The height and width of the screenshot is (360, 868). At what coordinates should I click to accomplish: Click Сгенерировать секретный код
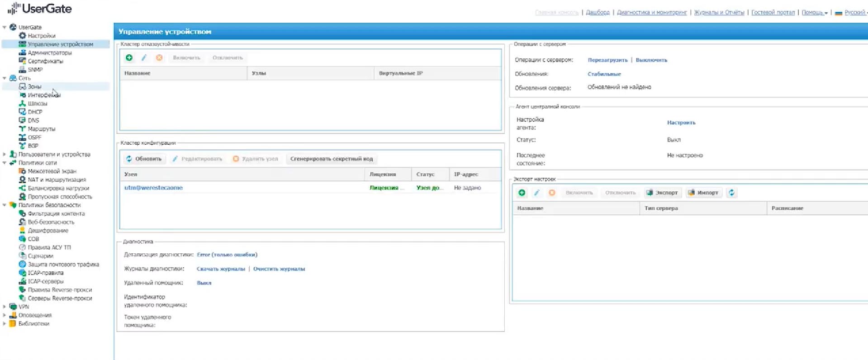click(x=332, y=159)
